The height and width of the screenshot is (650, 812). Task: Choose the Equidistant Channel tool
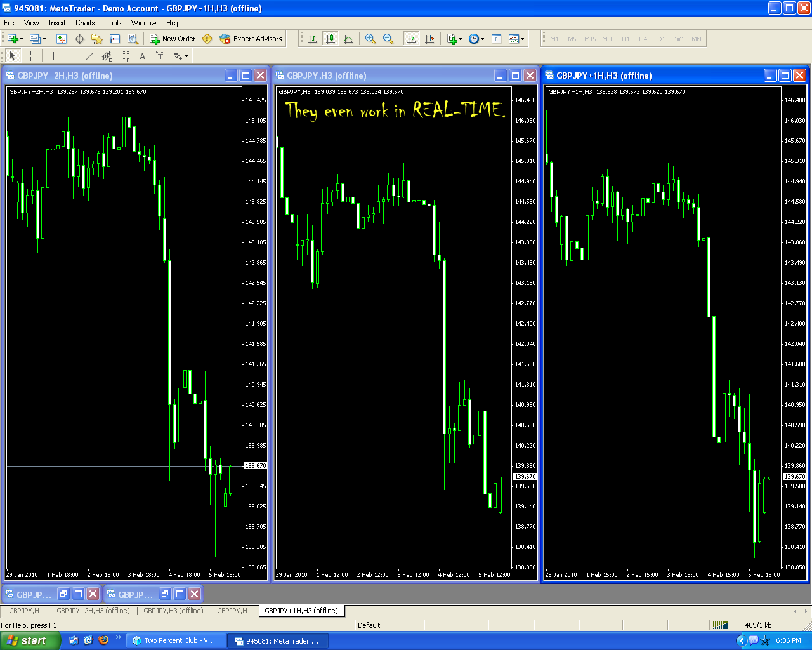pos(107,56)
